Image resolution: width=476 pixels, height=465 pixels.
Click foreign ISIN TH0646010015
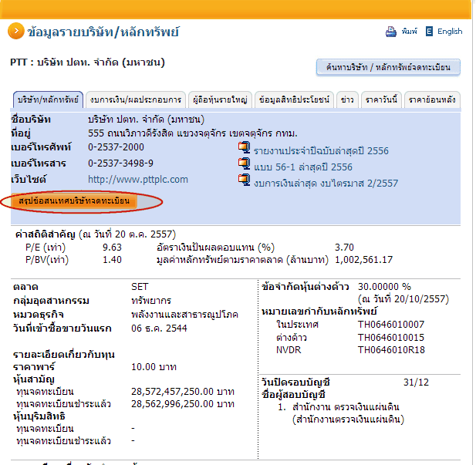click(x=391, y=338)
